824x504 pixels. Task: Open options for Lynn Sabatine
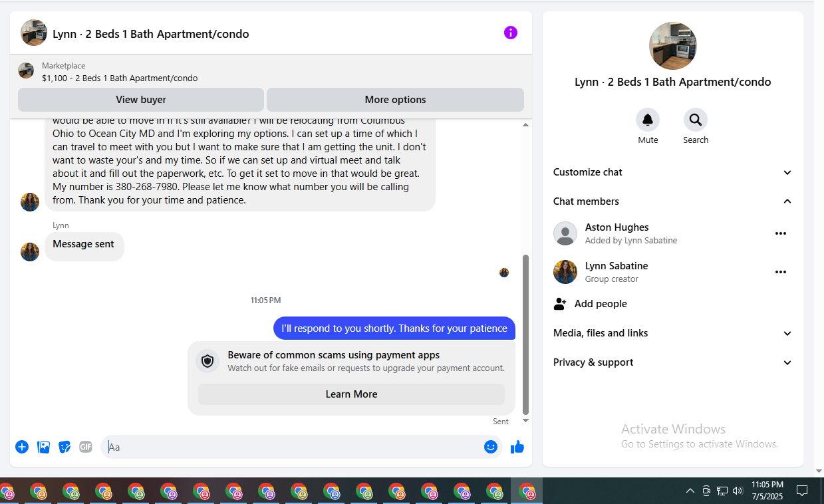point(781,272)
